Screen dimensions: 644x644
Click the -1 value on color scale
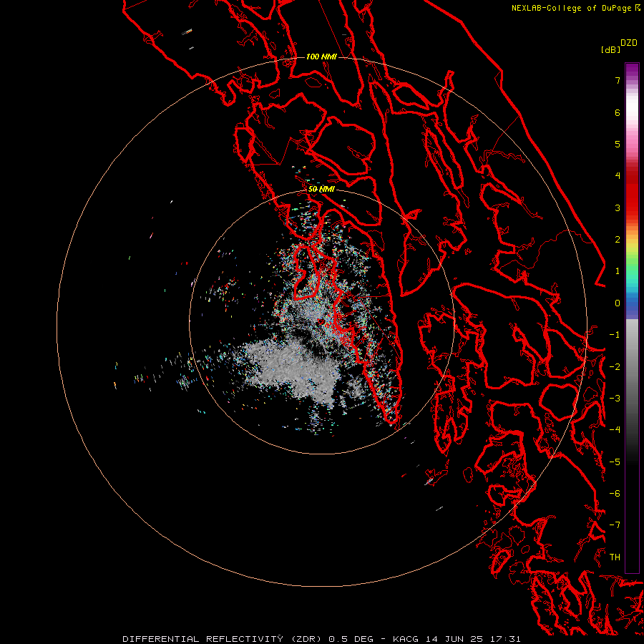coord(615,335)
